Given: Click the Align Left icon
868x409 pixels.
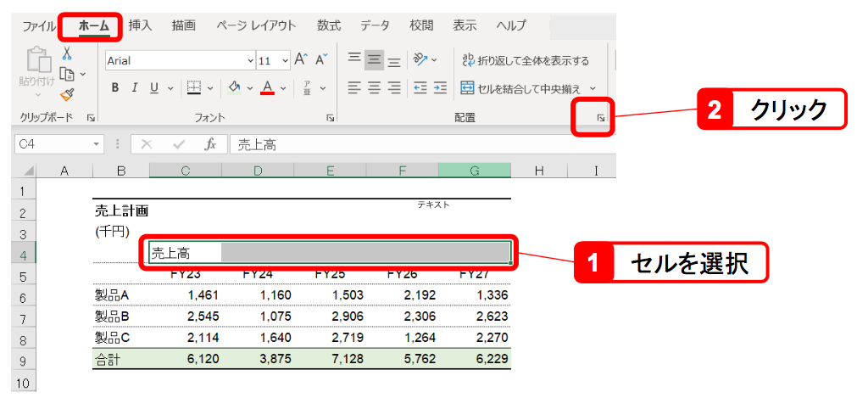Looking at the screenshot, I should pos(354,87).
